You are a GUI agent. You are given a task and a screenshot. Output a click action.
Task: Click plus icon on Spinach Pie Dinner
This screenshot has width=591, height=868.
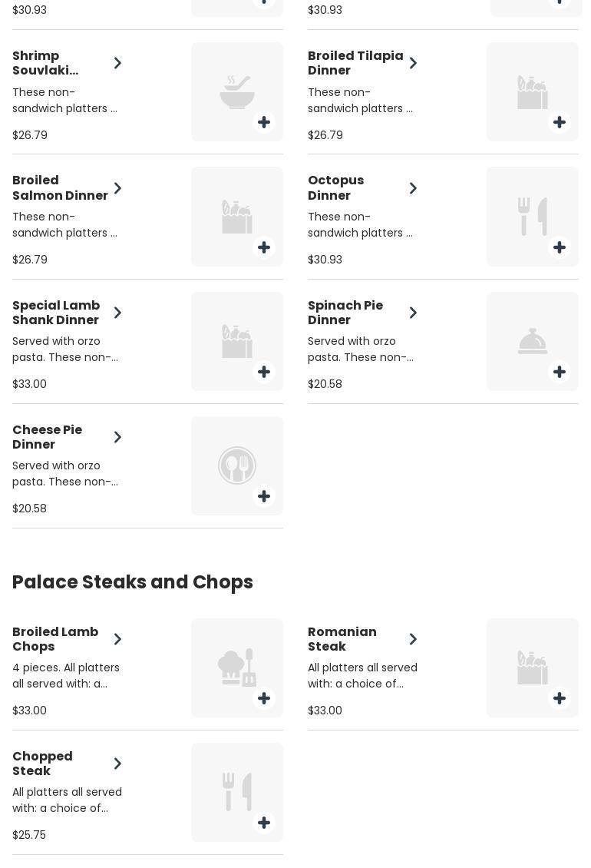click(560, 372)
